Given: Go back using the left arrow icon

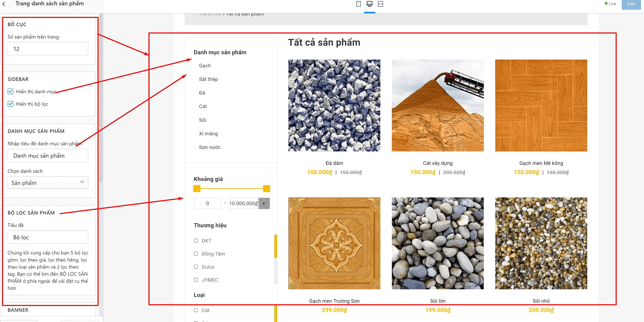Looking at the screenshot, I should (4, 4).
